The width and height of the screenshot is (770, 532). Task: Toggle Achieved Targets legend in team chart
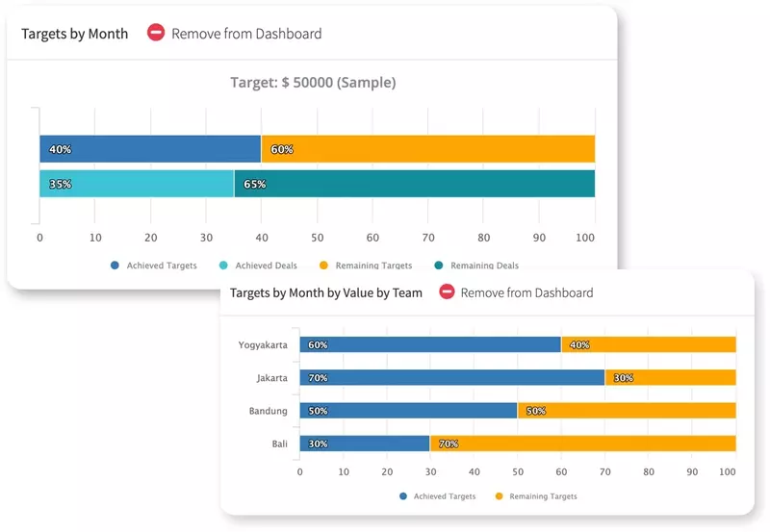coord(438,496)
